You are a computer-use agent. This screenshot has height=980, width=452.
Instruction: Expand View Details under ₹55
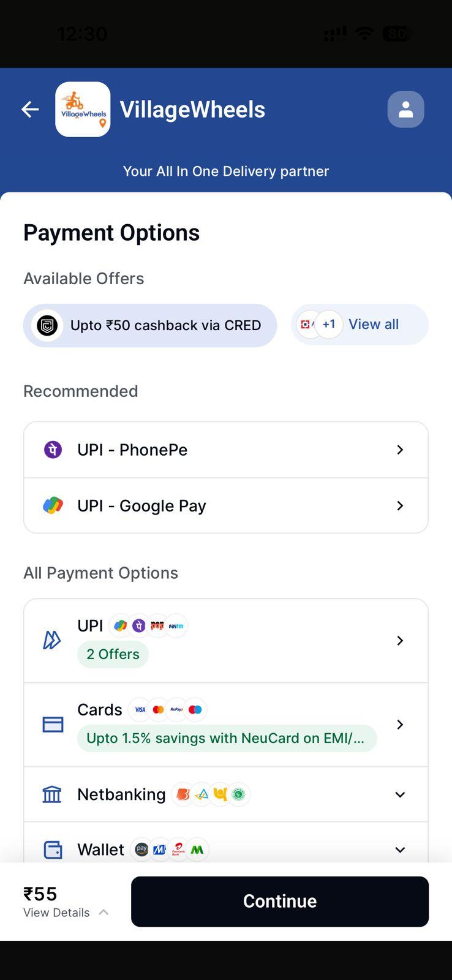point(66,913)
